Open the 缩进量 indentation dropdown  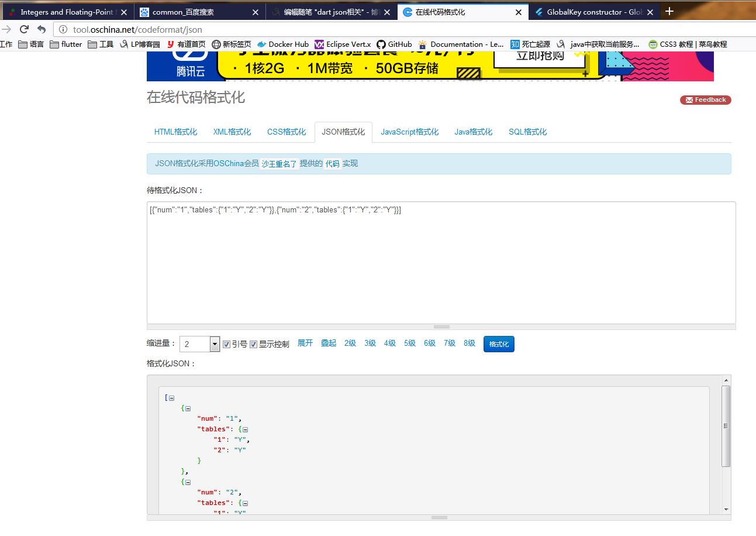tap(214, 344)
